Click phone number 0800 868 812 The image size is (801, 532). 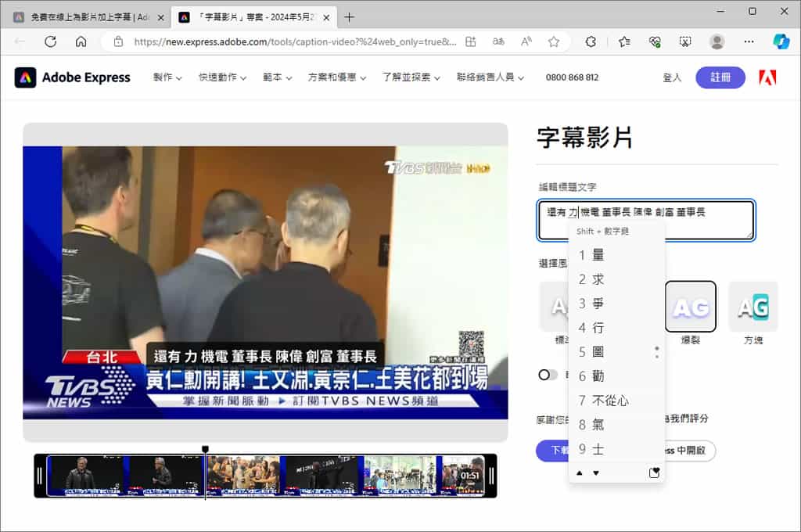572,77
